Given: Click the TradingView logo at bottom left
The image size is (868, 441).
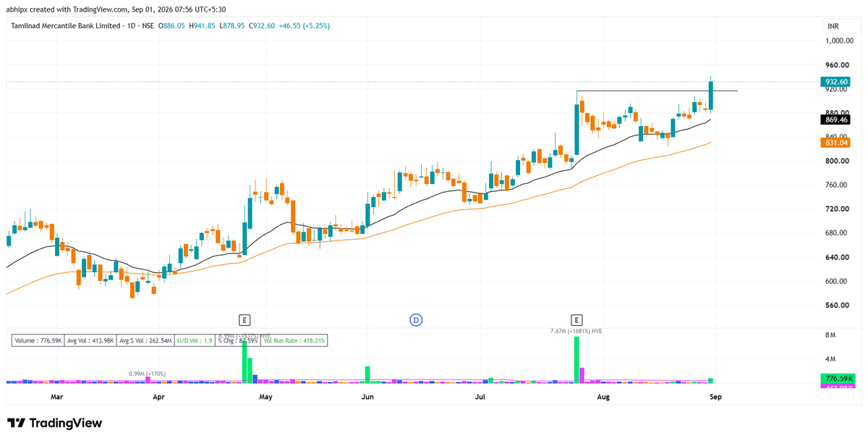Looking at the screenshot, I should tap(55, 423).
